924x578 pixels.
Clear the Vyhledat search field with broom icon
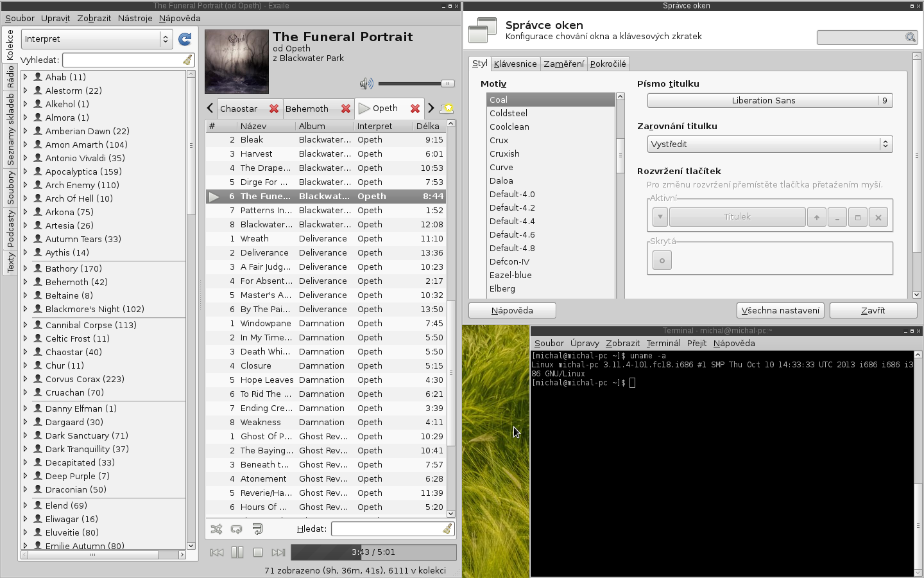coord(187,60)
